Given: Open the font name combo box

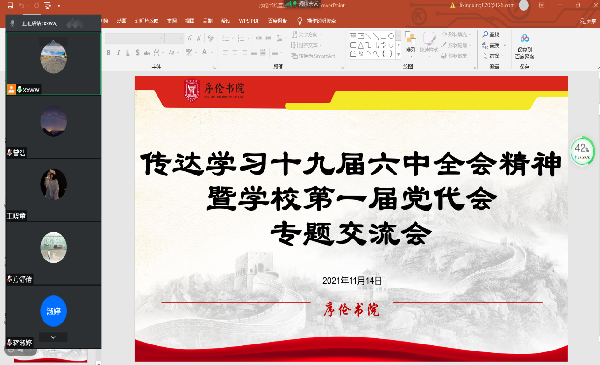Looking at the screenshot, I should pos(135,38).
